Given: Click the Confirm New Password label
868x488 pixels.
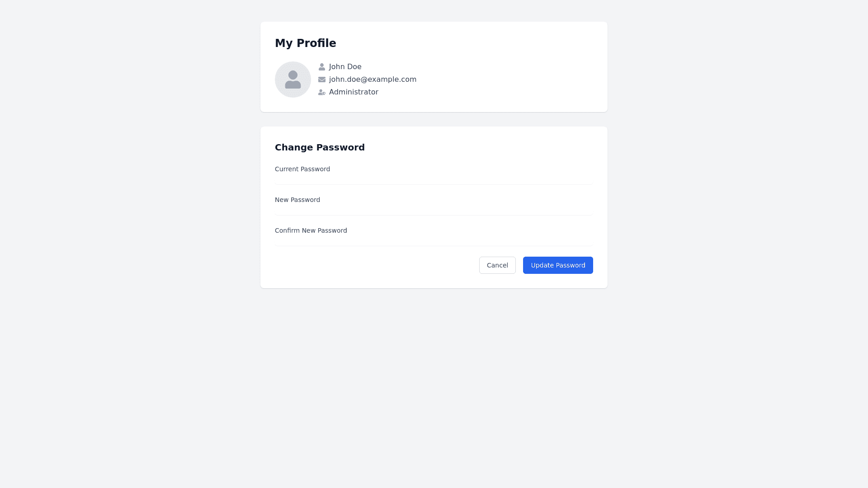Looking at the screenshot, I should click(x=311, y=230).
